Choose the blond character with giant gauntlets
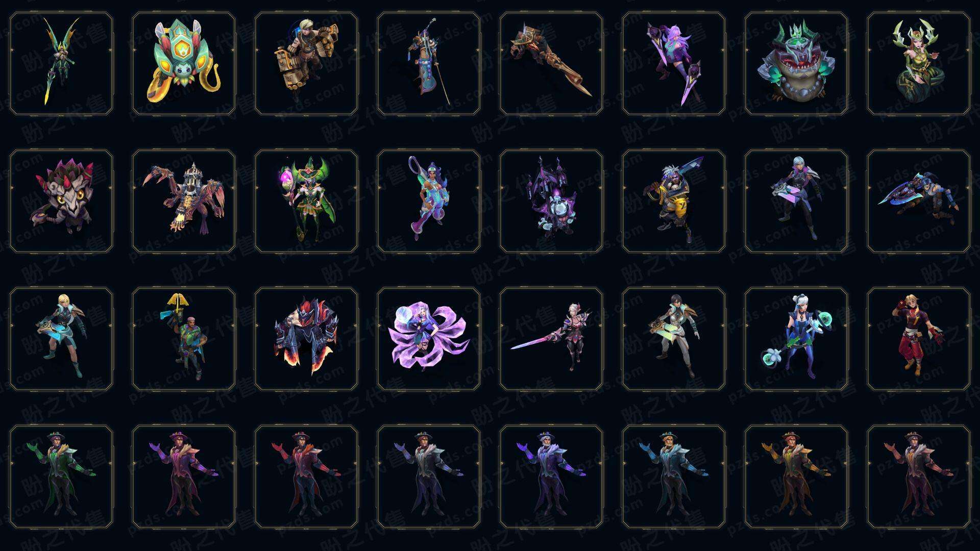Viewport: 980px width, 551px height. click(x=306, y=63)
